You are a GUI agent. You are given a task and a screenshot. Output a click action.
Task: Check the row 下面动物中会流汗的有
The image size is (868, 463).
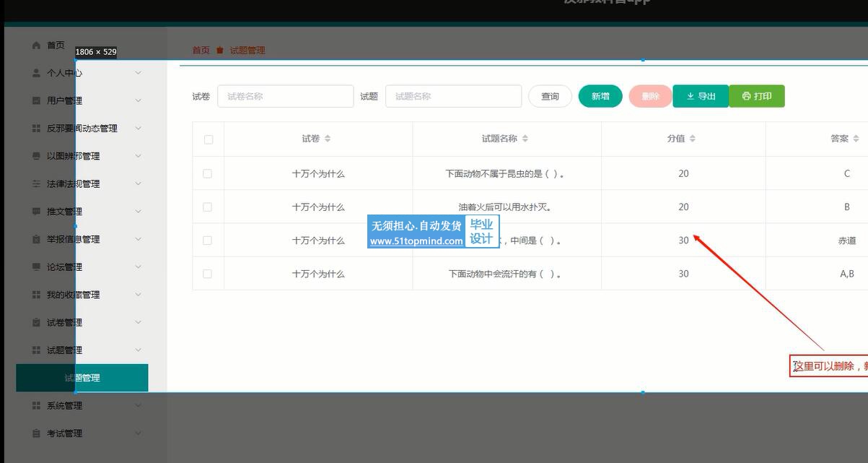[208, 274]
